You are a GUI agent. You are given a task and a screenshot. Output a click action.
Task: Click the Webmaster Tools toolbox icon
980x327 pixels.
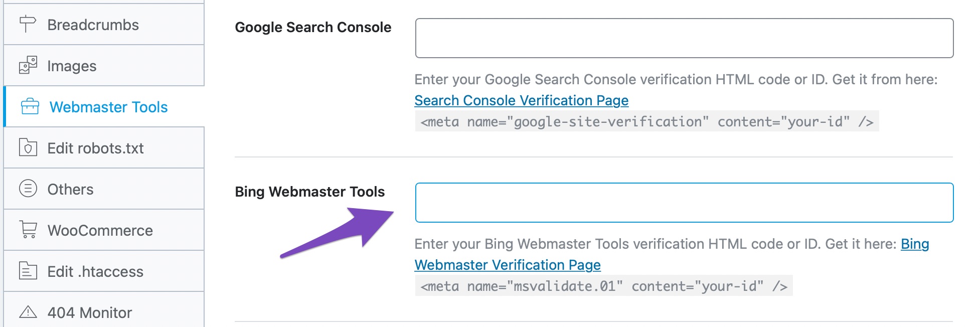tap(30, 106)
